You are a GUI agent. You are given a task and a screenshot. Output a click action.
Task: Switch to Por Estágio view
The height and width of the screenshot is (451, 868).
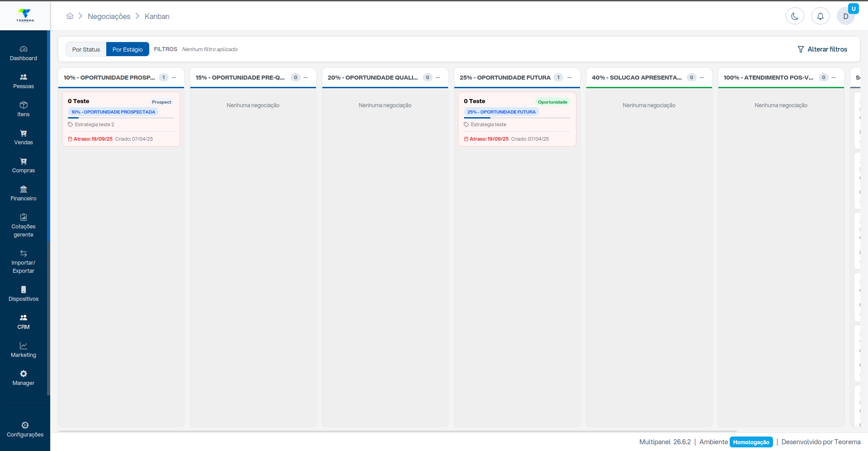pos(127,49)
